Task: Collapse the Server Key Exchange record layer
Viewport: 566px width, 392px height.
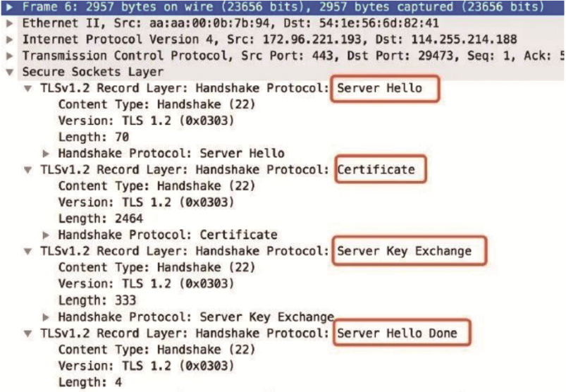Action: (x=27, y=251)
